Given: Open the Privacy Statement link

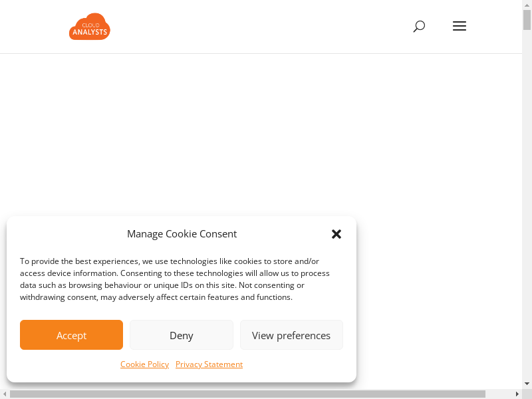Looking at the screenshot, I should pos(209,364).
